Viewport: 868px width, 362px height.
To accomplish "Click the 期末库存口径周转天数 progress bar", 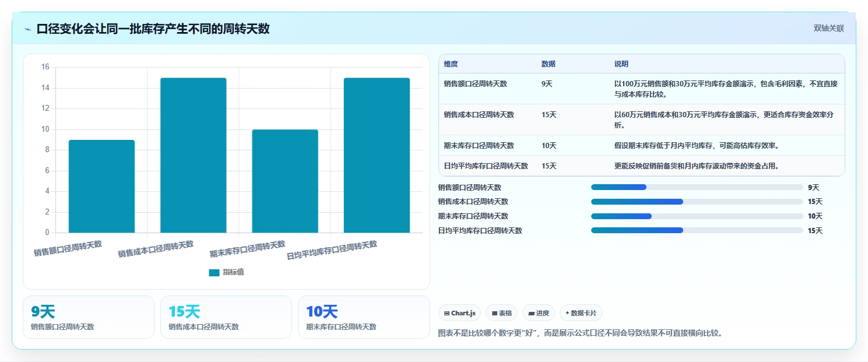I will pyautogui.click(x=697, y=216).
